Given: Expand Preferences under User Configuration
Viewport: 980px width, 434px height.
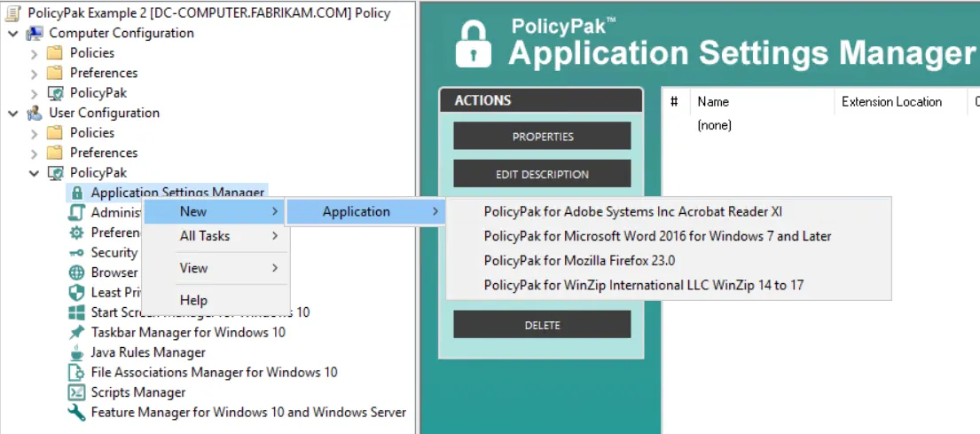Looking at the screenshot, I should click(x=35, y=154).
